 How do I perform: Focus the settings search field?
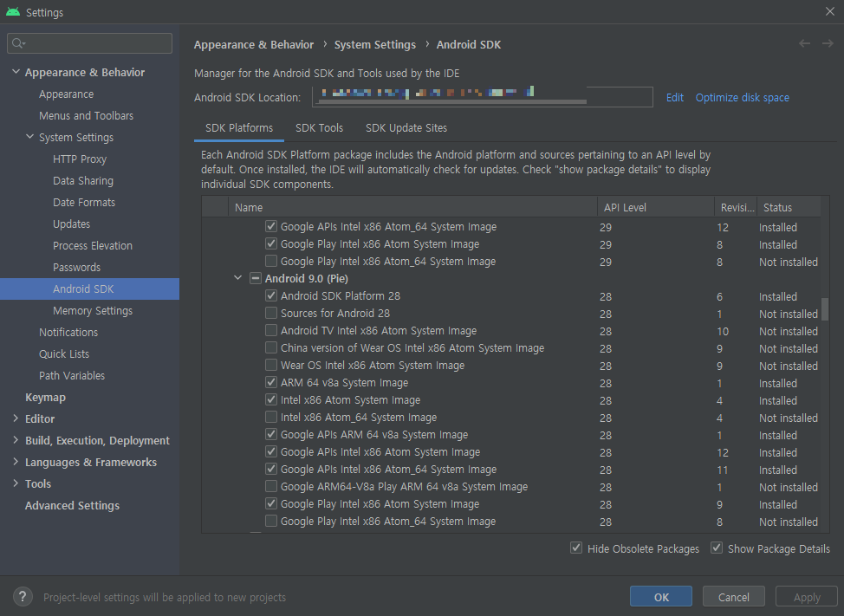coord(90,43)
